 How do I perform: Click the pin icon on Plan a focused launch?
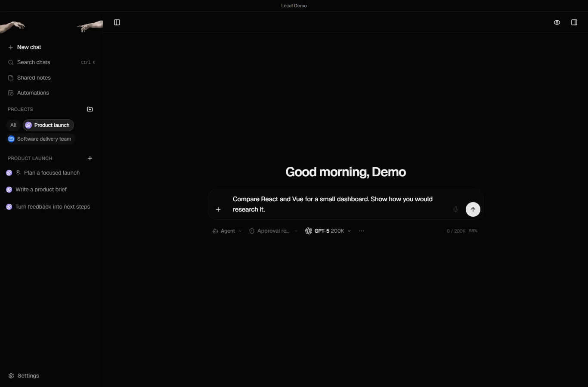(x=18, y=173)
